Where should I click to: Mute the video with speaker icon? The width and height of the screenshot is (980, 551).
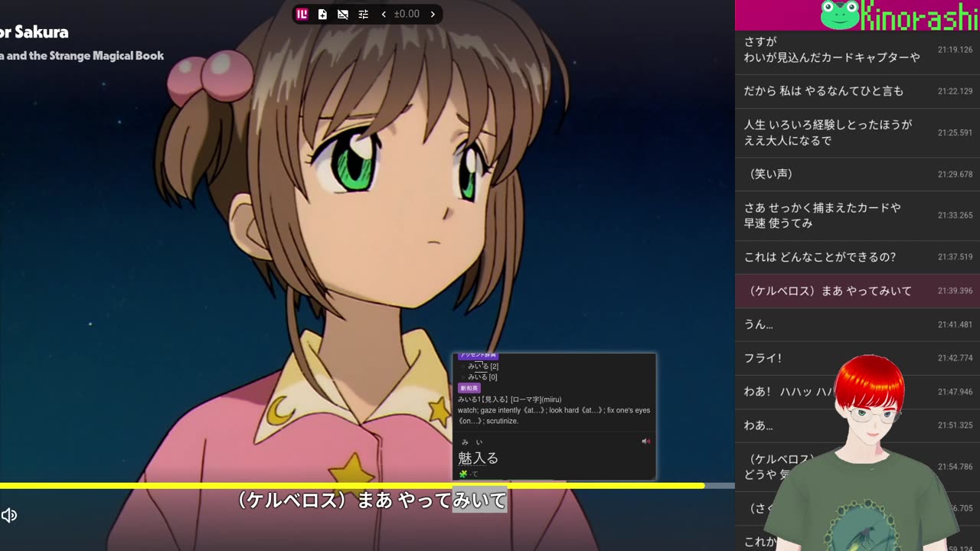coord(9,515)
